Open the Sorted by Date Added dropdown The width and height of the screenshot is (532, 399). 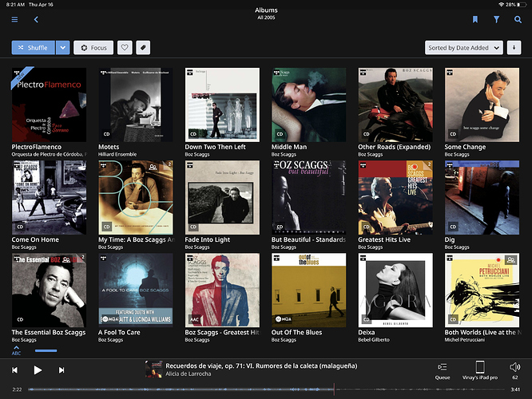pyautogui.click(x=464, y=48)
